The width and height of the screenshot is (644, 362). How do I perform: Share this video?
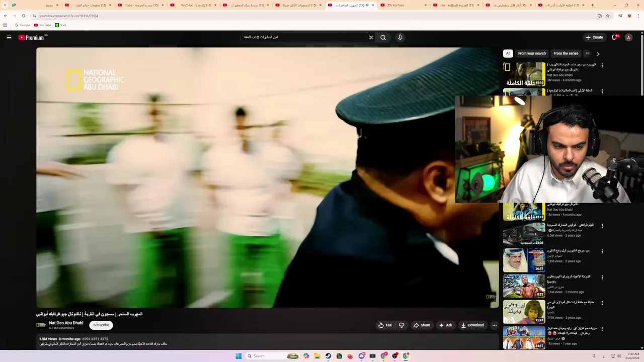(x=422, y=325)
